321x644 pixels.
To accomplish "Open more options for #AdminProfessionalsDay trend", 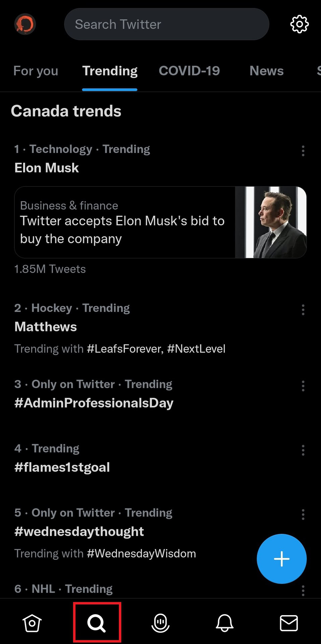I will click(303, 386).
